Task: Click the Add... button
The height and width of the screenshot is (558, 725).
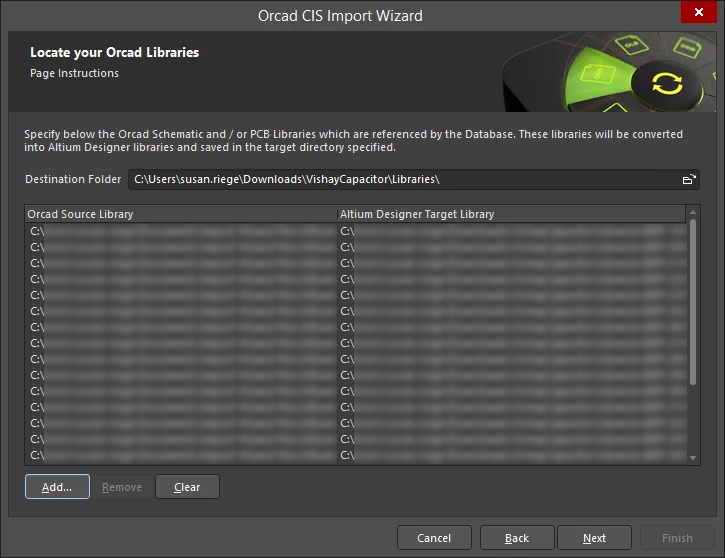Action: pos(57,487)
